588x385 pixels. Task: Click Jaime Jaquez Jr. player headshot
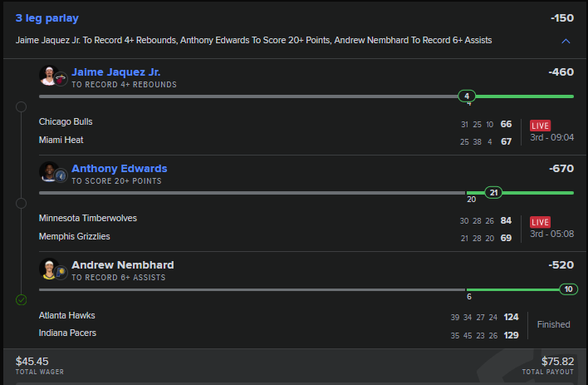pos(48,75)
